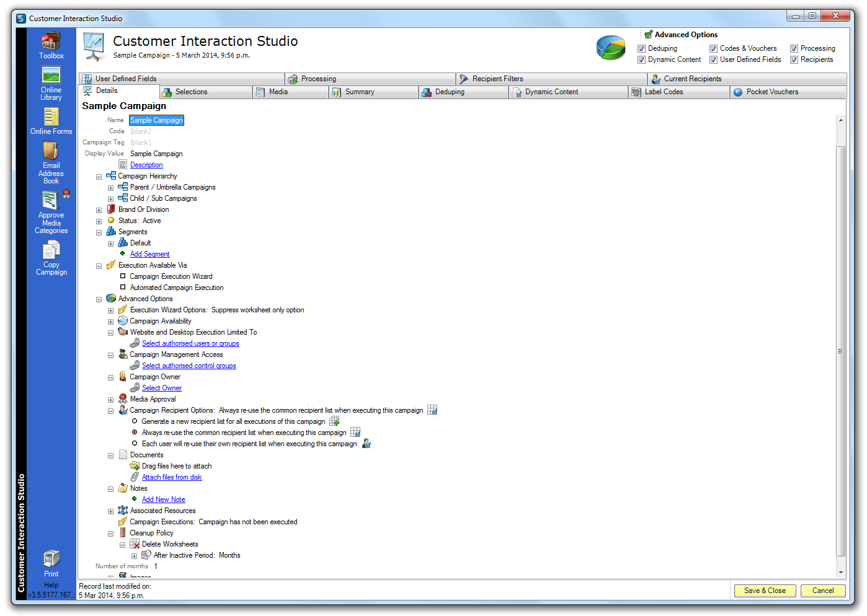Expand the Brand Or Division node
Viewport: 867px width, 616px height.
pos(99,210)
